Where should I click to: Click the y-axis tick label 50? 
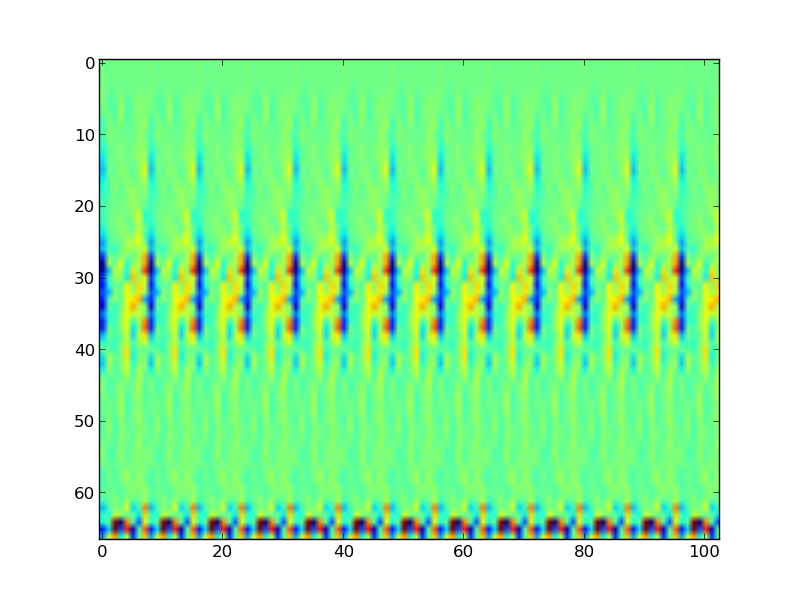coord(85,422)
